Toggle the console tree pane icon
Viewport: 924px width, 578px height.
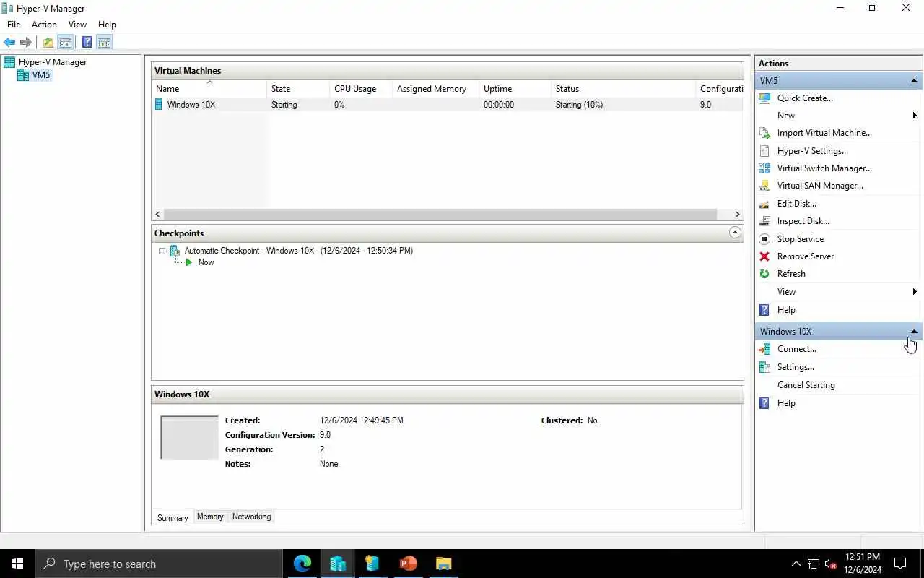click(65, 43)
